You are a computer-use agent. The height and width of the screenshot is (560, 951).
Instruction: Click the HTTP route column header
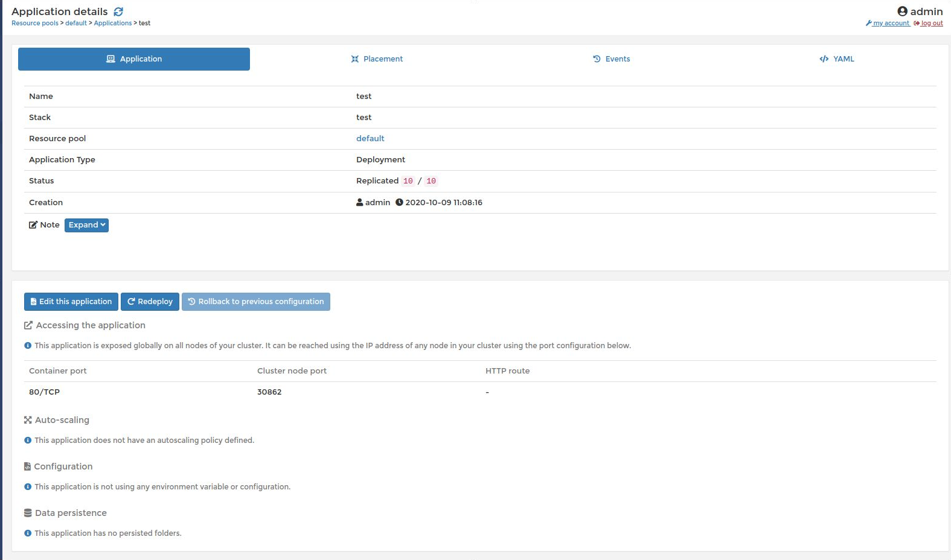coord(507,371)
